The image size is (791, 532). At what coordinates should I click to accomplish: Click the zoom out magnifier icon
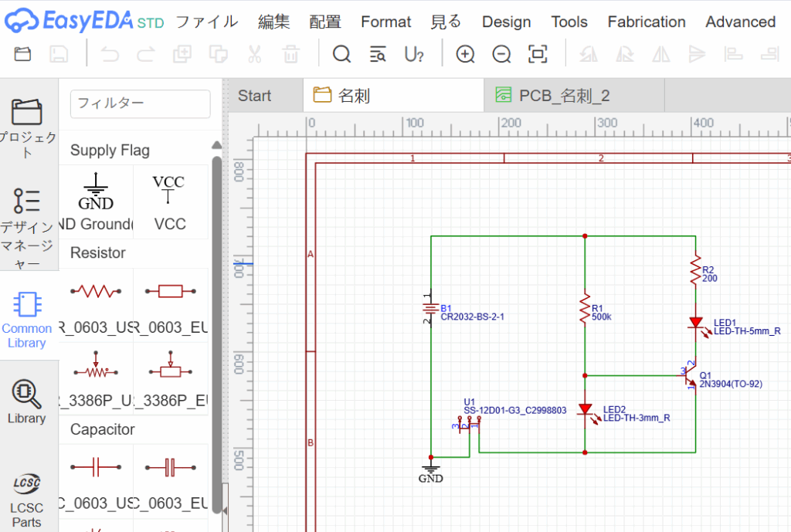(502, 54)
